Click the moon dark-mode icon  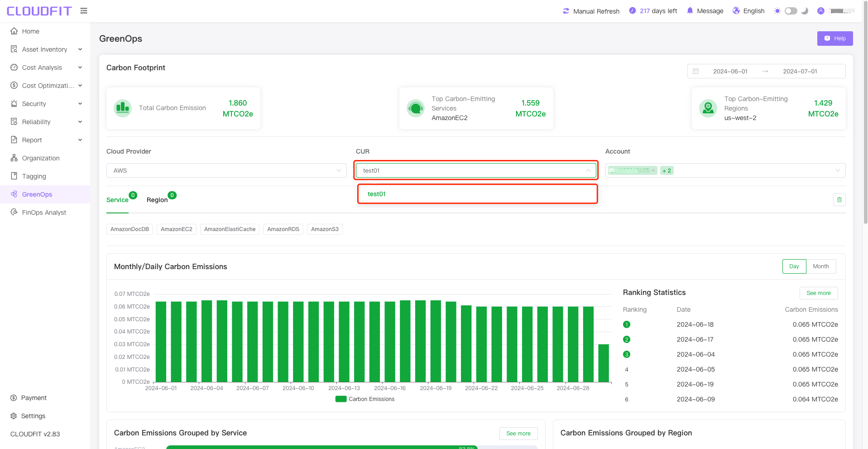[805, 11]
